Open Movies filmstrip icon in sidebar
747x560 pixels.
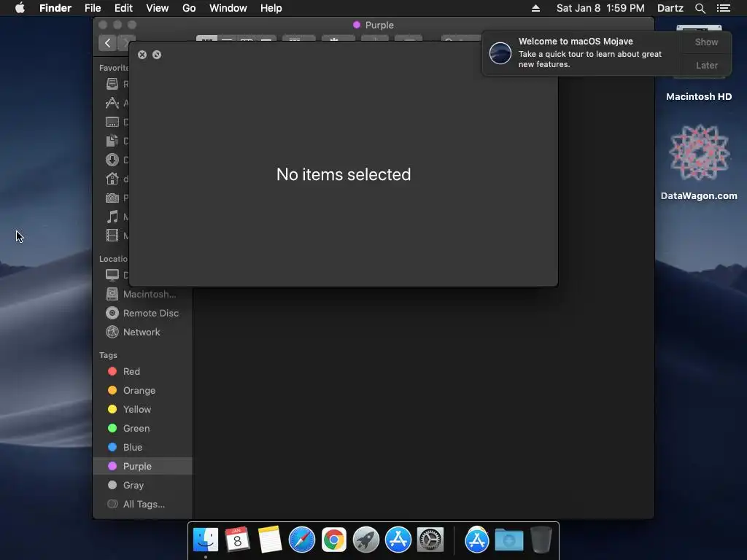(x=112, y=236)
